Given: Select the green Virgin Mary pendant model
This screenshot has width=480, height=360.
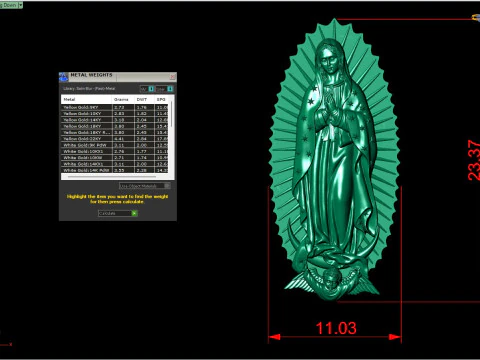Looking at the screenshot, I should [334, 160].
